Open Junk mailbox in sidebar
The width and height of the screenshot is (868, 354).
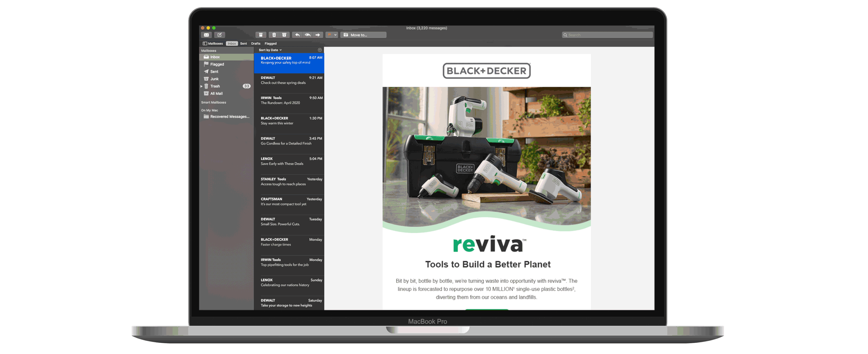226,79
